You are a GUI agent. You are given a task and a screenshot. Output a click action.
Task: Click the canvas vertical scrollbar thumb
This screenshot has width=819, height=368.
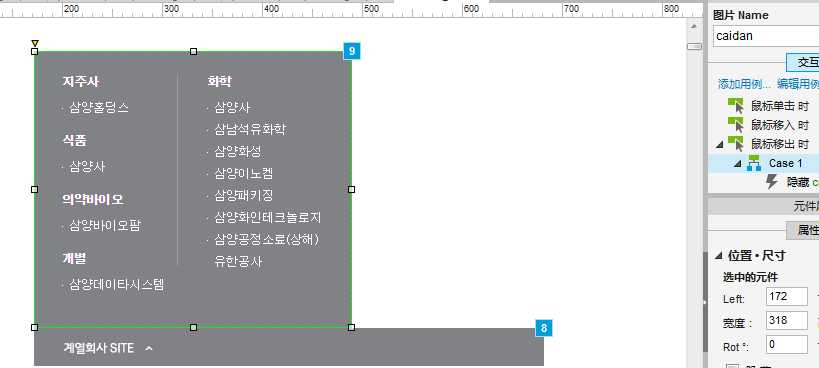[x=694, y=46]
